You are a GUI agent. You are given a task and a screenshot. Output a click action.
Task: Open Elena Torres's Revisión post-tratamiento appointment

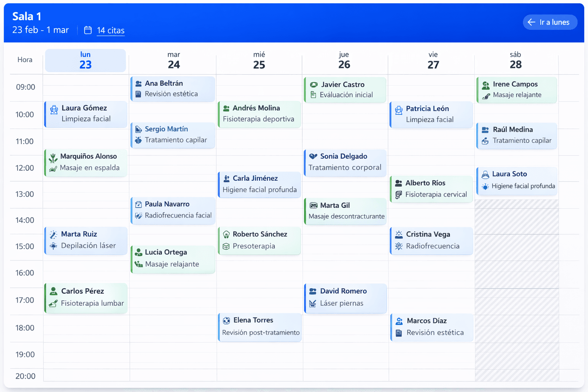click(x=260, y=326)
